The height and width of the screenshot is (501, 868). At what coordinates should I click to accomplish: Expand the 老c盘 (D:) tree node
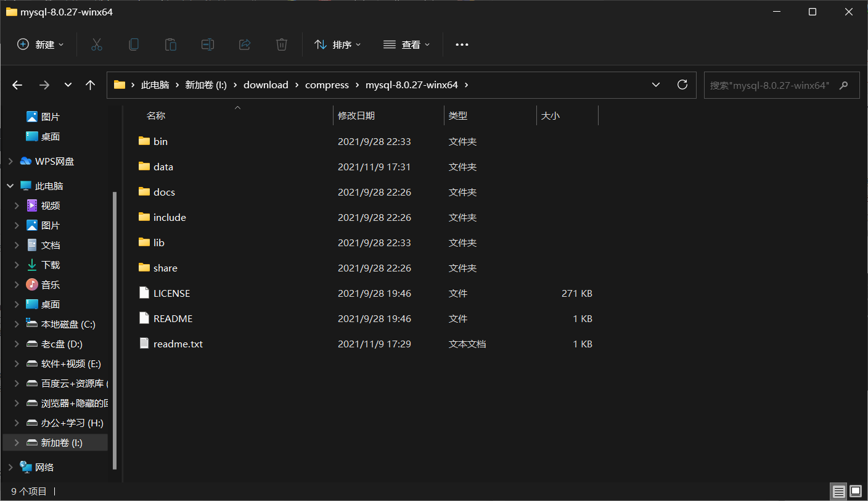17,344
